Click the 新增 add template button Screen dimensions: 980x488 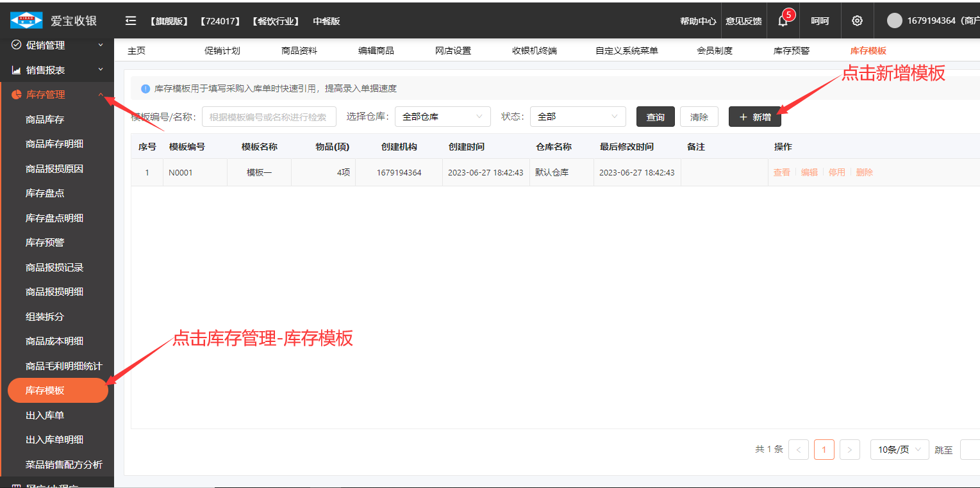pos(755,117)
